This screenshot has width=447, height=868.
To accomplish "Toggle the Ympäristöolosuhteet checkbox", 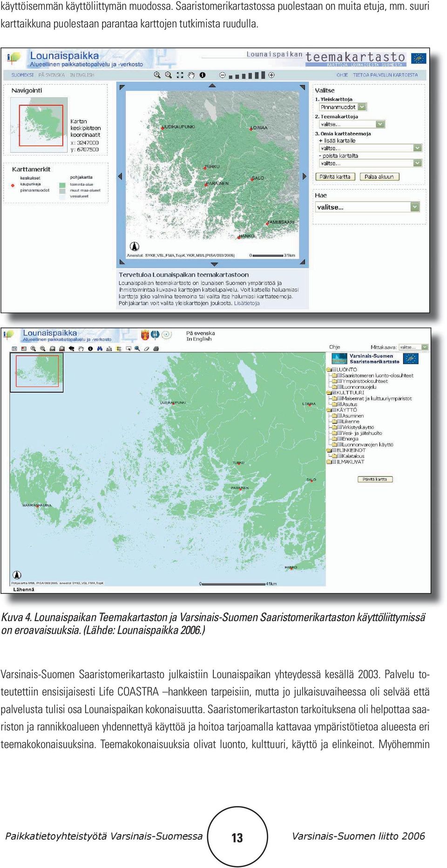I will (339, 381).
